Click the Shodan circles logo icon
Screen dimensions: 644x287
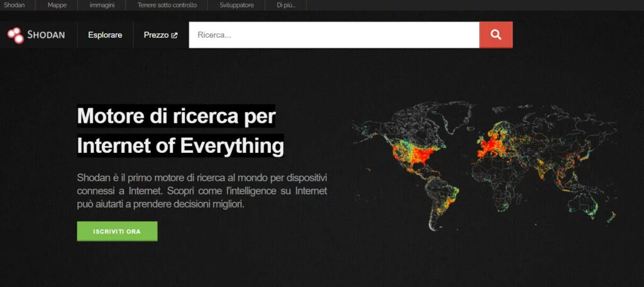pyautogui.click(x=15, y=35)
